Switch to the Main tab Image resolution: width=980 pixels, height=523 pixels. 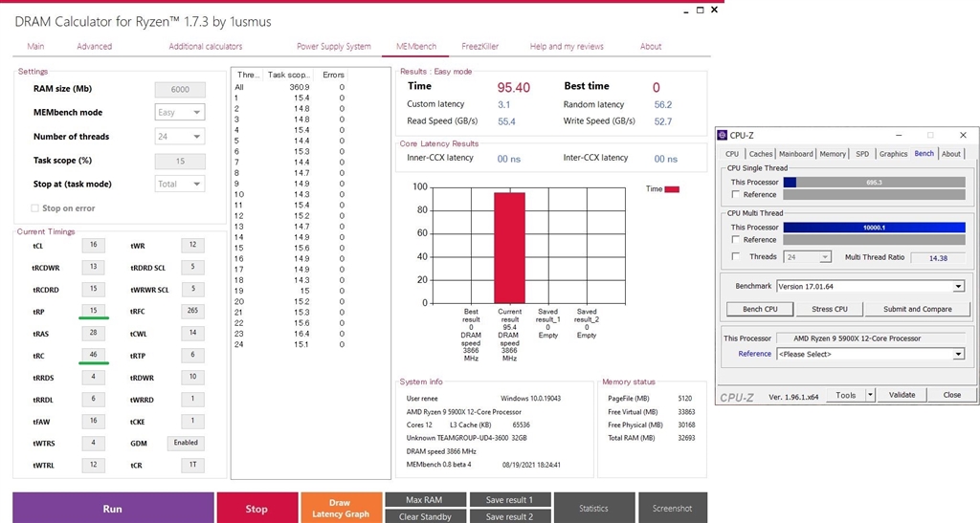35,46
